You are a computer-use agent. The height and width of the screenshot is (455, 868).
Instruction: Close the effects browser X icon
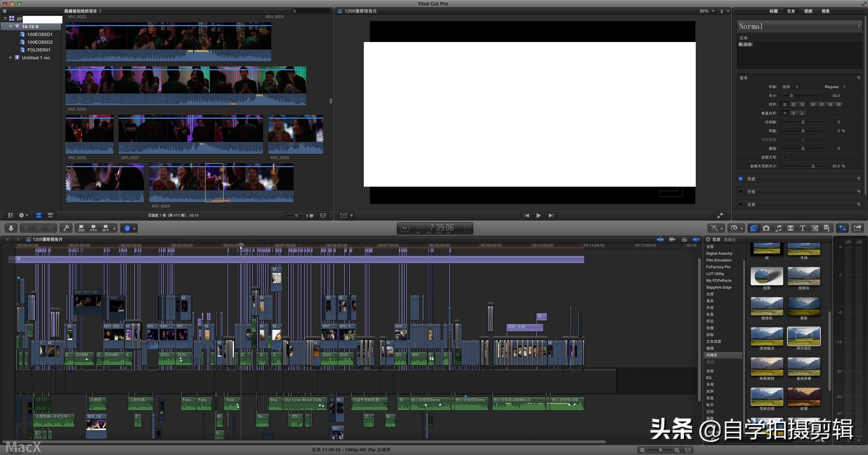(x=708, y=240)
